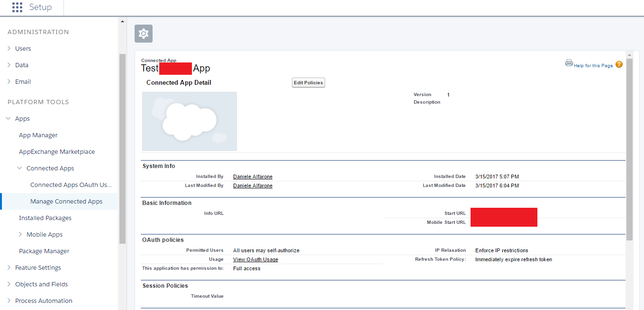Open Installed Packages in sidebar
Viewport: 644px width, 310px height.
coord(45,218)
